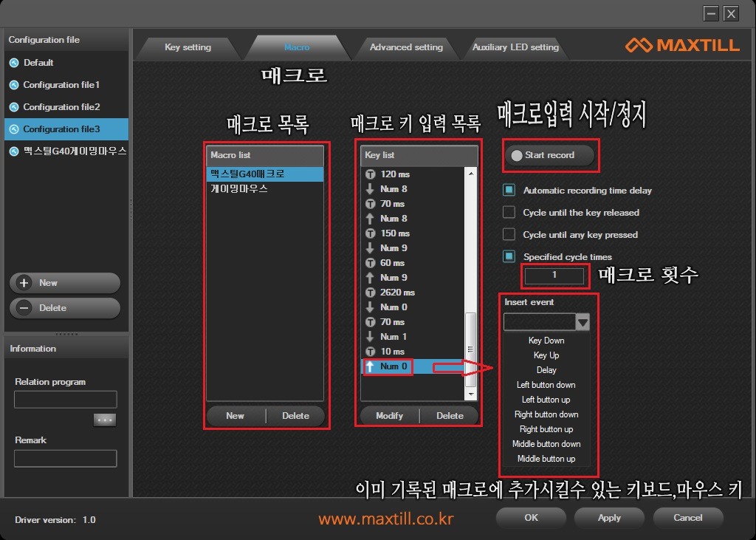Click the Apply button
The image size is (756, 540).
point(609,518)
